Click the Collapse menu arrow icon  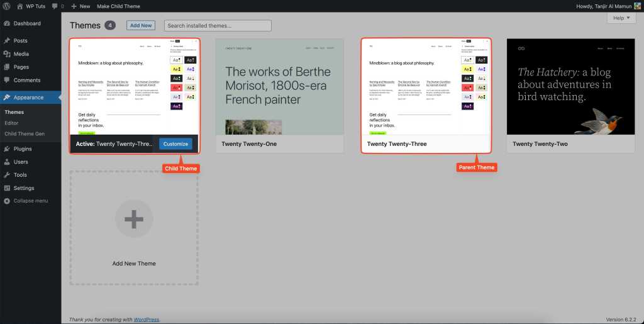pos(6,201)
